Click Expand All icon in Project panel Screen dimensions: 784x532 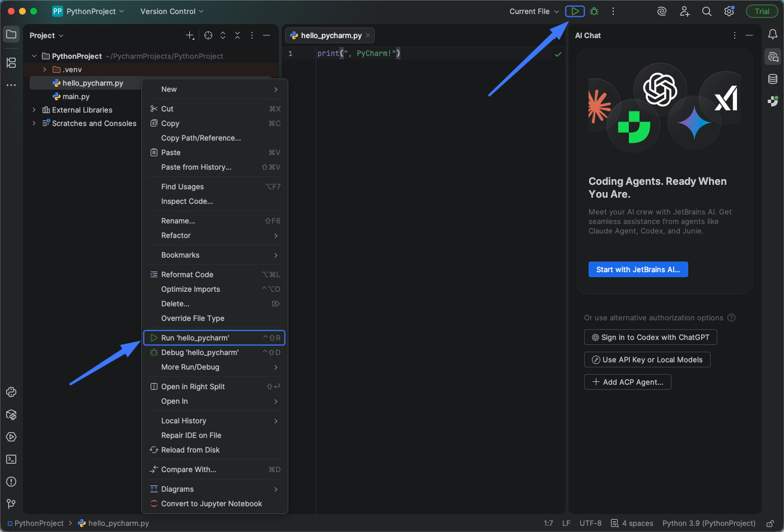[x=223, y=35]
